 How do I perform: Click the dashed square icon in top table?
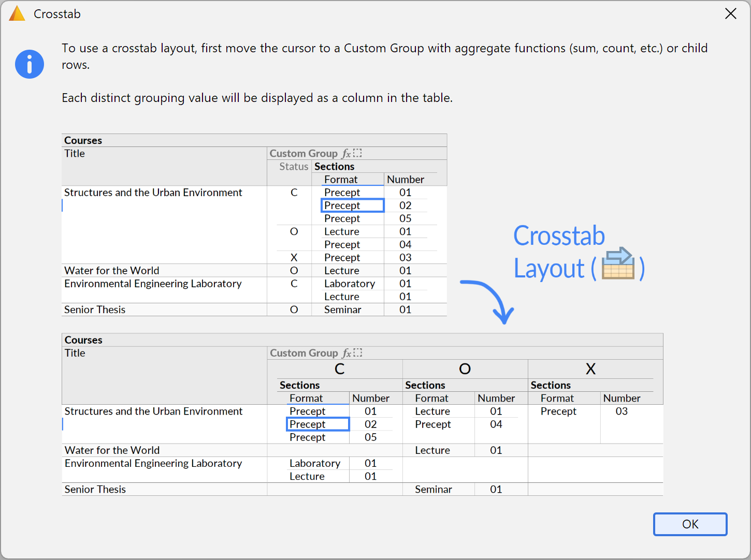pyautogui.click(x=357, y=153)
